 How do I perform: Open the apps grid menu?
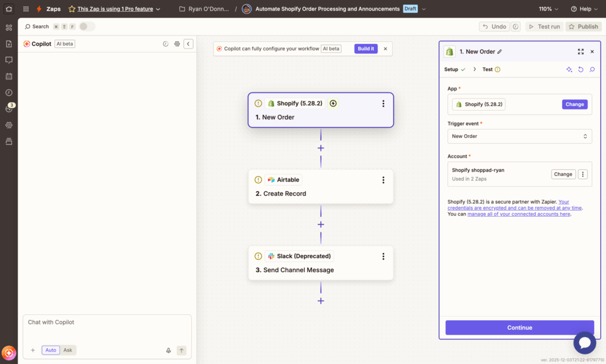[x=26, y=8]
